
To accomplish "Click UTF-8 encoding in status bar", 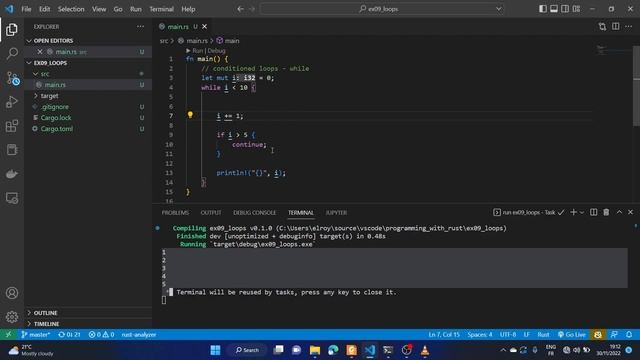I will (x=508, y=335).
